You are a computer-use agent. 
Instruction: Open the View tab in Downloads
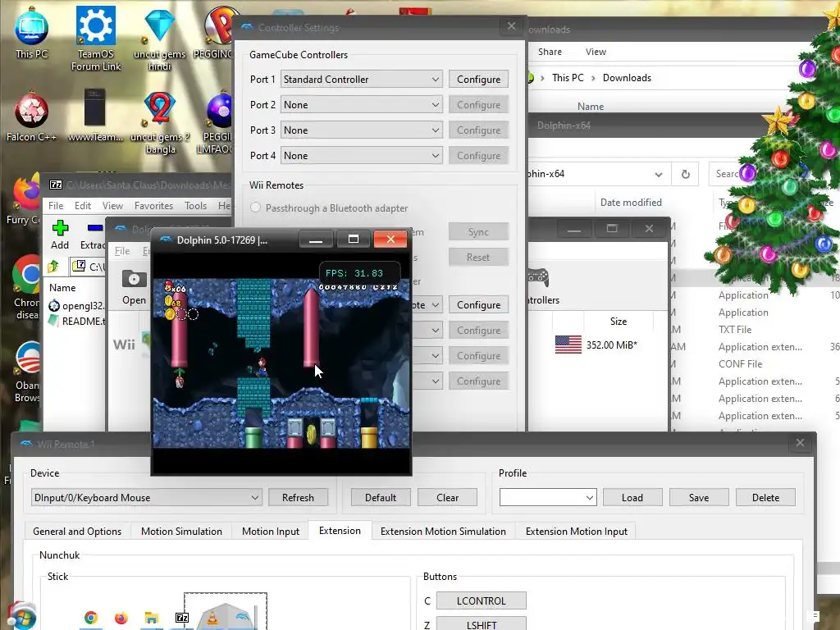tap(596, 52)
